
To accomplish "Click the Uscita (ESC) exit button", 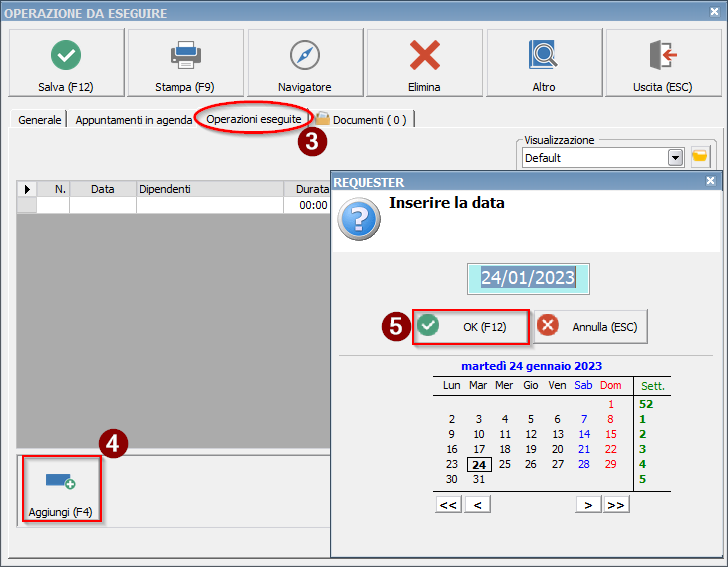I will [x=662, y=63].
